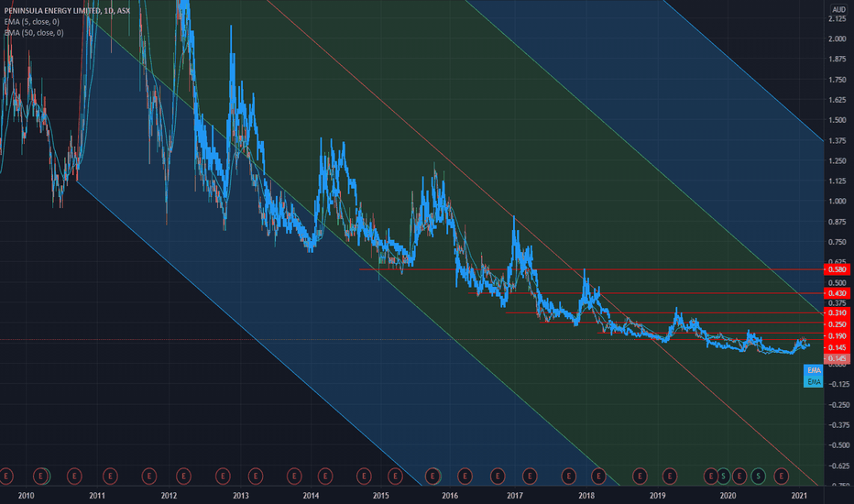Click the red 0.310 price level label
This screenshot has width=854, height=504.
coord(838,312)
